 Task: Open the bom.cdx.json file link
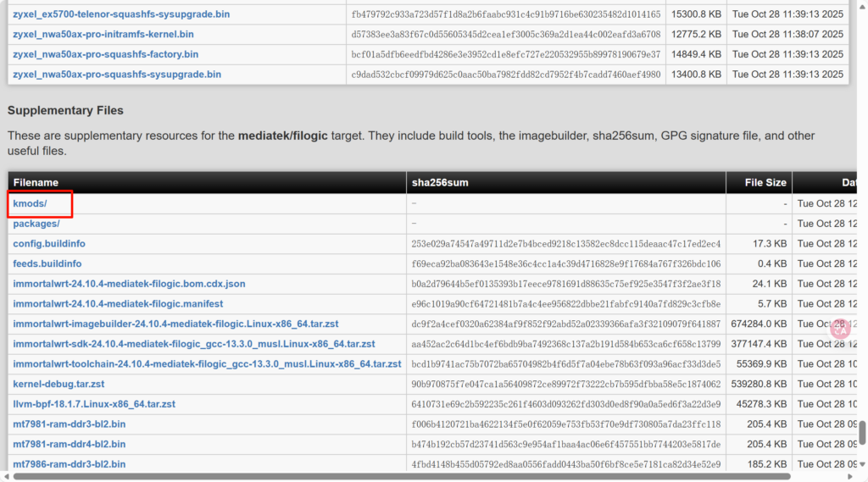click(x=129, y=284)
